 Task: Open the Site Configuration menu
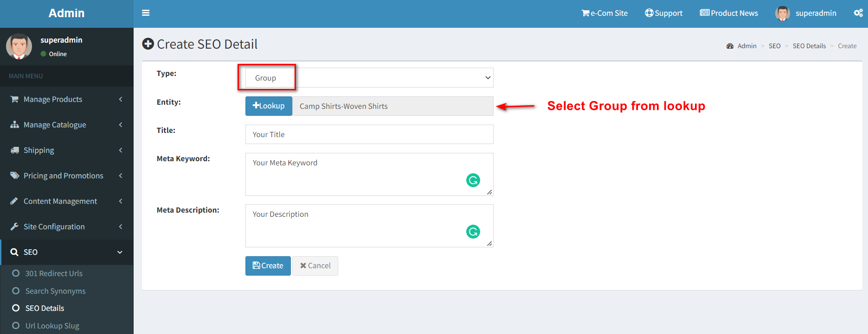point(67,227)
